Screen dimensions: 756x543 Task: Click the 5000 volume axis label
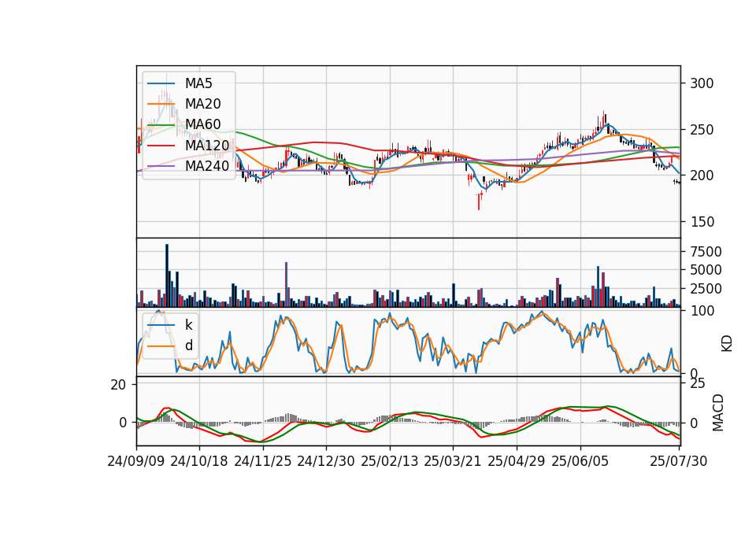[706, 270]
